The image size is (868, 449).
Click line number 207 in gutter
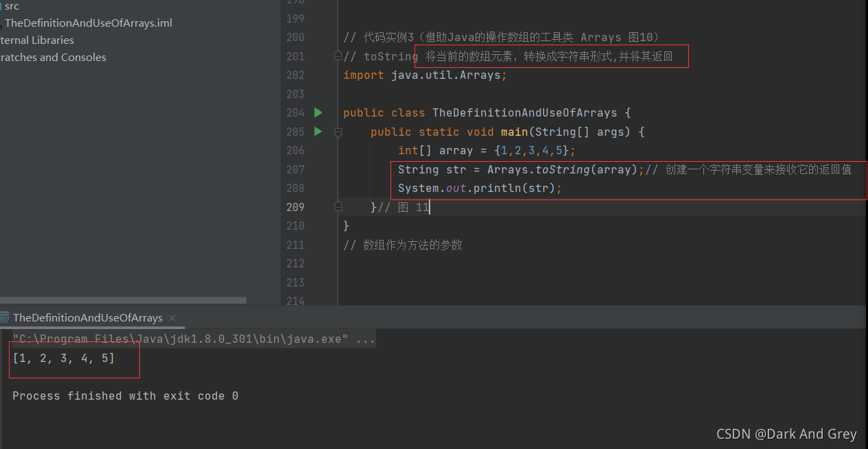295,169
